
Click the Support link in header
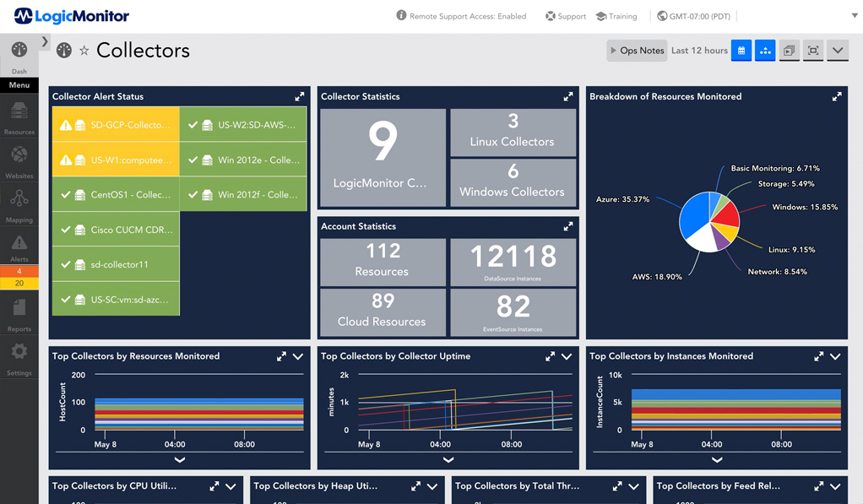click(x=565, y=16)
